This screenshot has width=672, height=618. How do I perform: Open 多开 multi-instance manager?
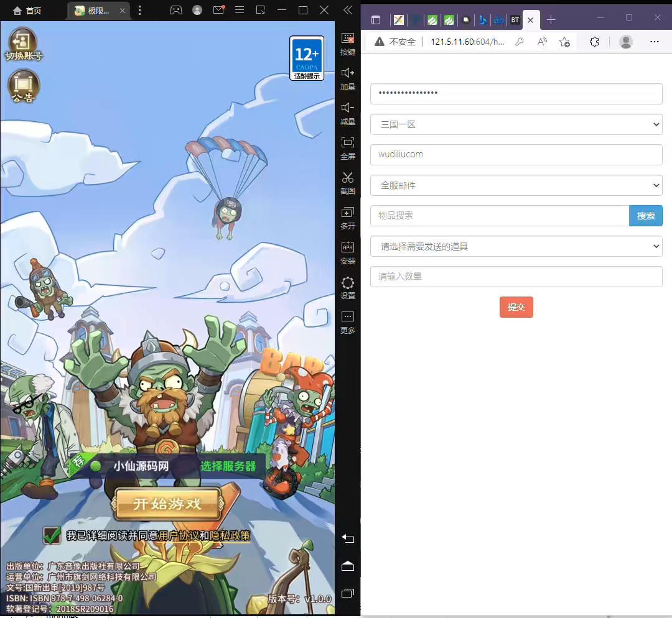tap(348, 218)
